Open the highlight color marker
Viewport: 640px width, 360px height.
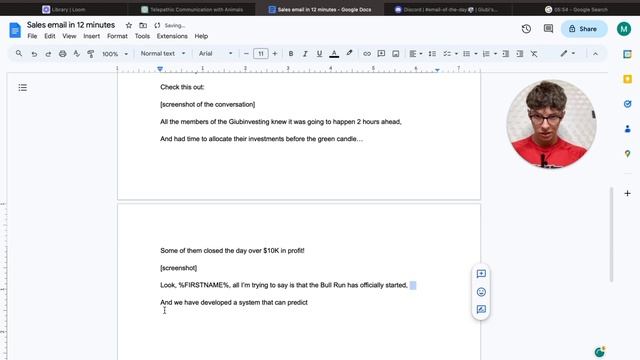(349, 53)
